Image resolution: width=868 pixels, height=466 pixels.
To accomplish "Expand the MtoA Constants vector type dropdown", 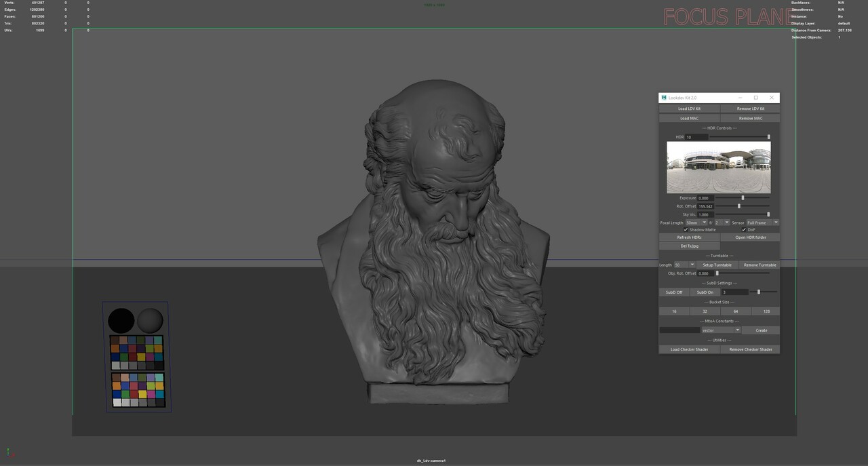I will 720,330.
